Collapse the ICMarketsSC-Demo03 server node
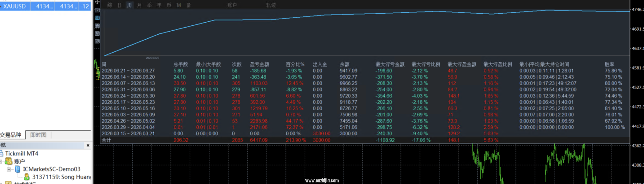The height and width of the screenshot is (184, 644). click(9, 169)
